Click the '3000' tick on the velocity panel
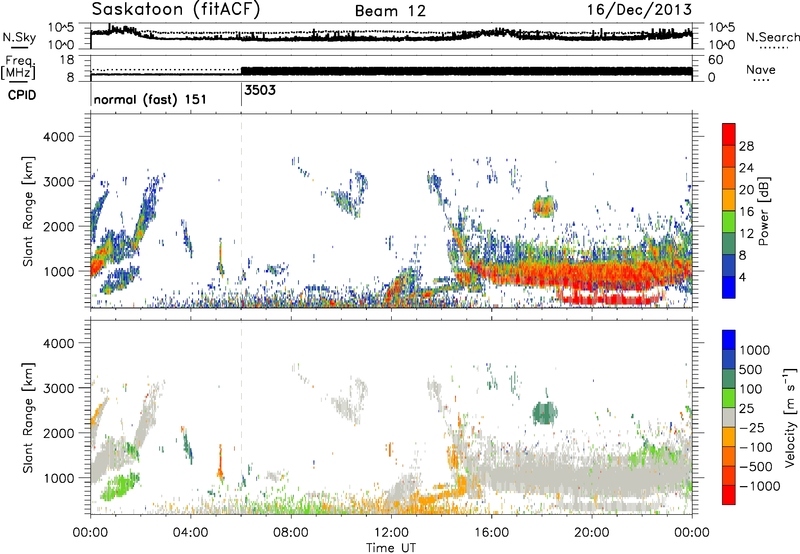The image size is (800, 554). [x=58, y=388]
